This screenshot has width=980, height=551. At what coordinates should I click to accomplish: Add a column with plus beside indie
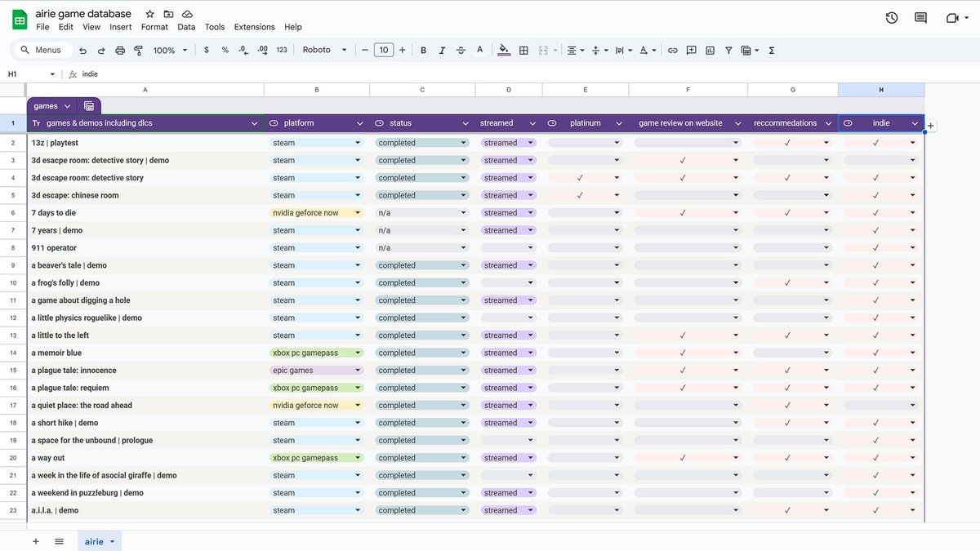(931, 126)
